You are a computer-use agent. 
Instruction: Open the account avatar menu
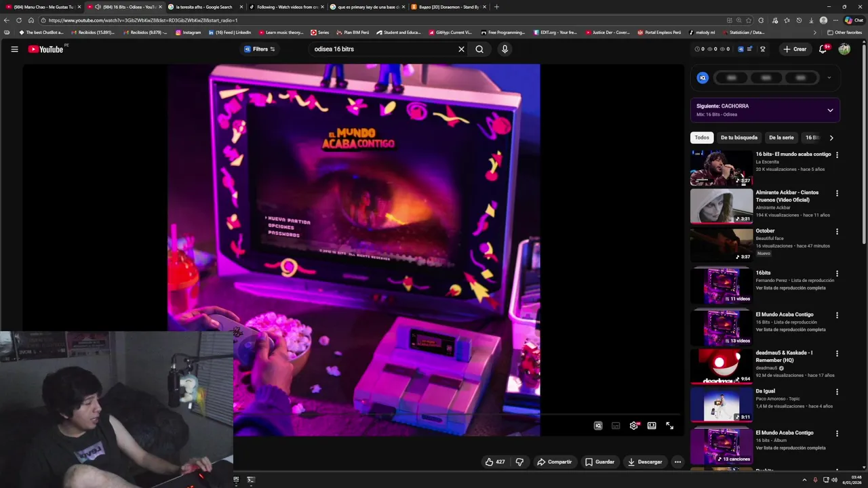844,49
